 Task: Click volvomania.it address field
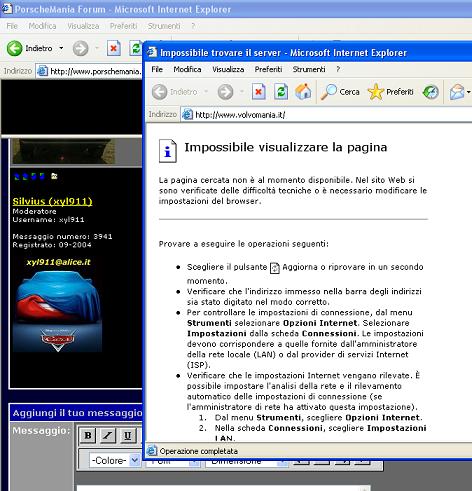326,115
